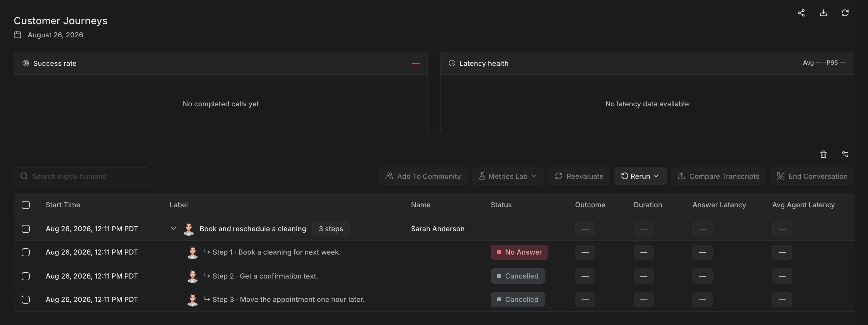Open the table filter settings icon
This screenshot has height=325, width=868.
[x=845, y=154]
